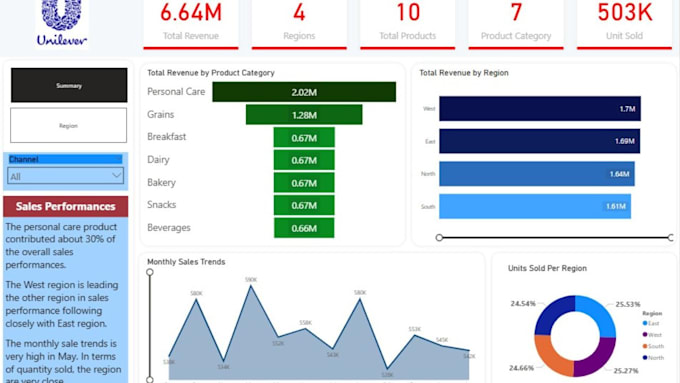The image size is (680, 383).
Task: Grab right handle of region revenue slider
Action: click(x=671, y=237)
